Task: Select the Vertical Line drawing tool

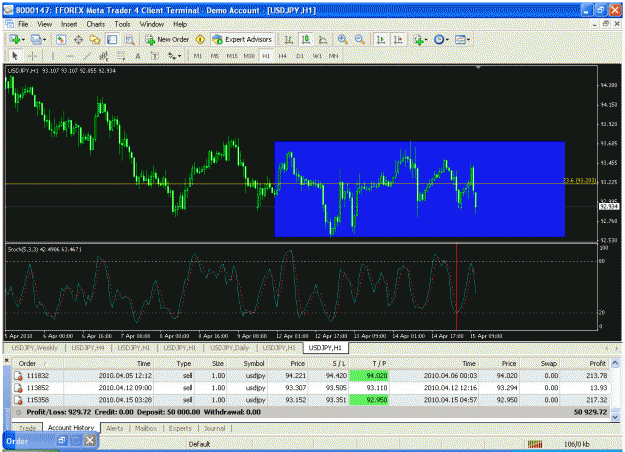Action: [52, 56]
